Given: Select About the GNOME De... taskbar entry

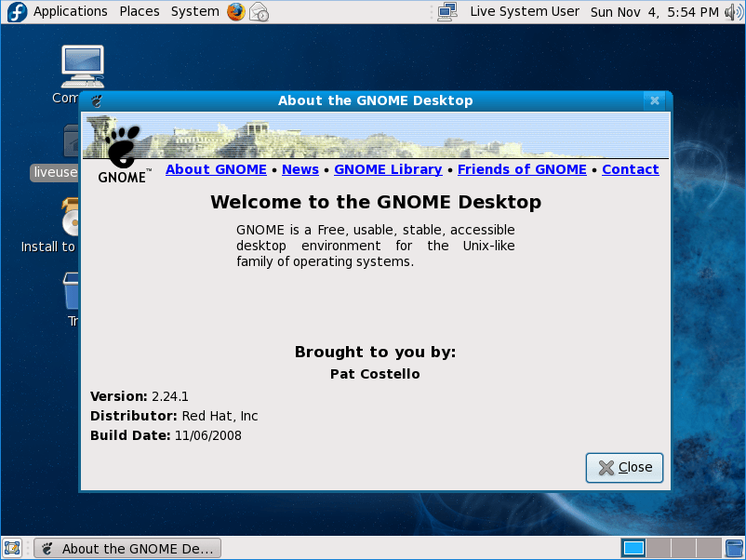Looking at the screenshot, I should pyautogui.click(x=127, y=549).
